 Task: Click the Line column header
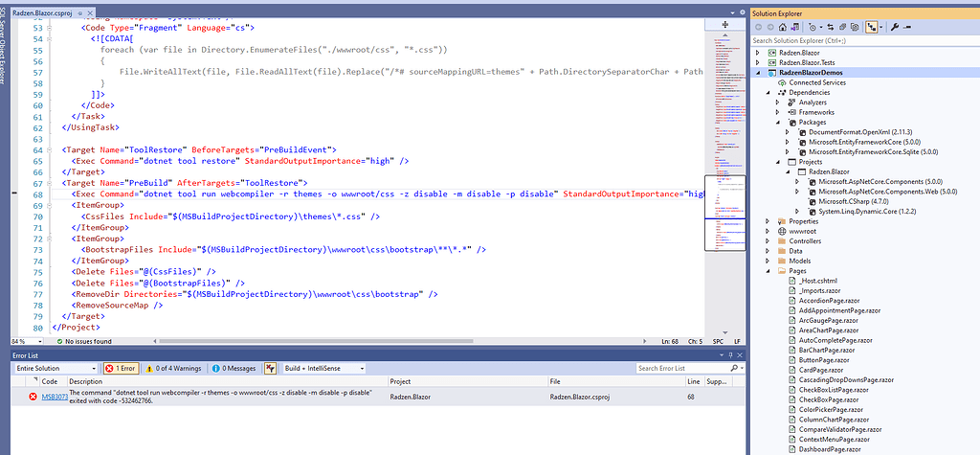tap(694, 381)
